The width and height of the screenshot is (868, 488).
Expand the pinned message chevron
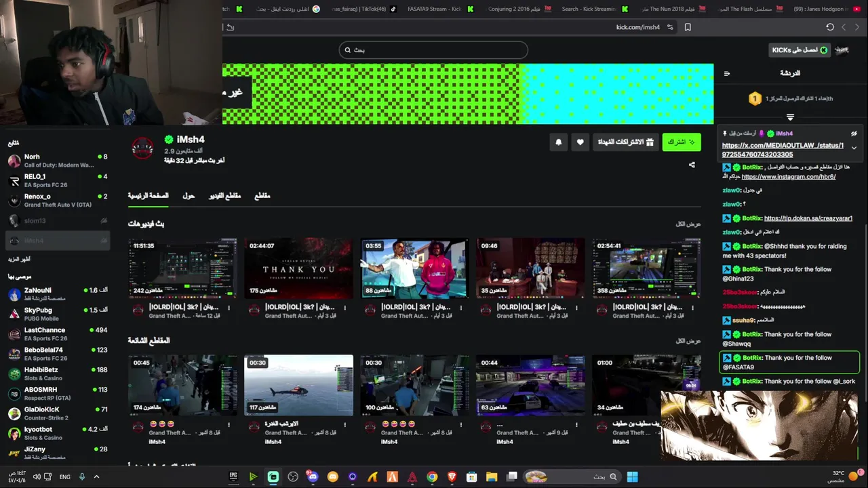[x=854, y=148]
